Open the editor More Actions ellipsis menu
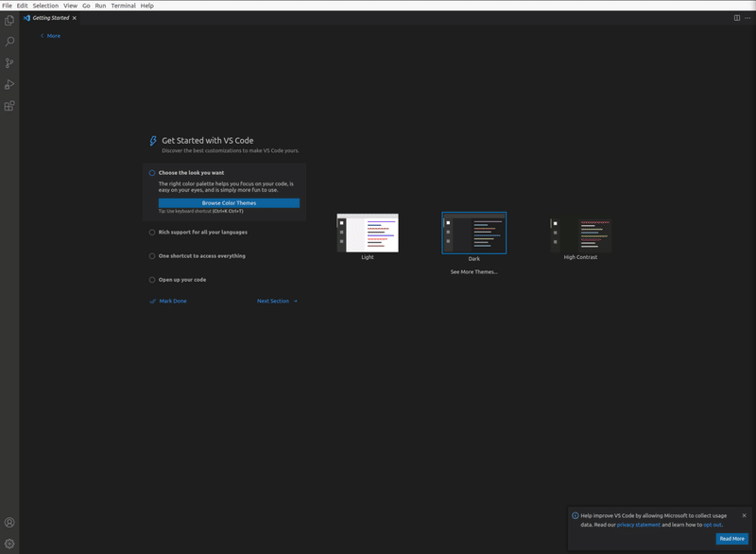 pos(747,19)
